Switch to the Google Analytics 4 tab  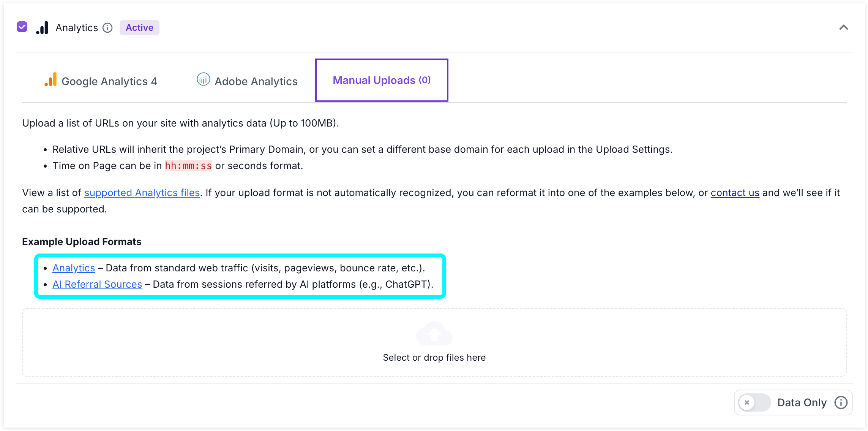pos(101,81)
